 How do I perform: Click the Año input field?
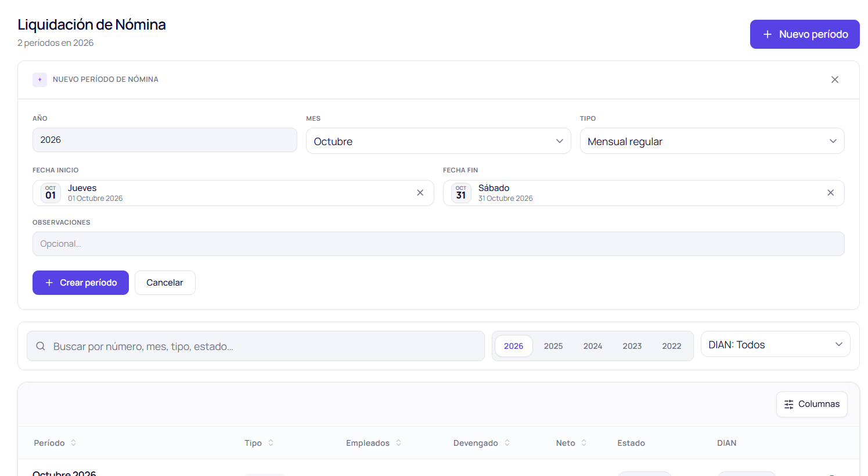click(x=165, y=140)
